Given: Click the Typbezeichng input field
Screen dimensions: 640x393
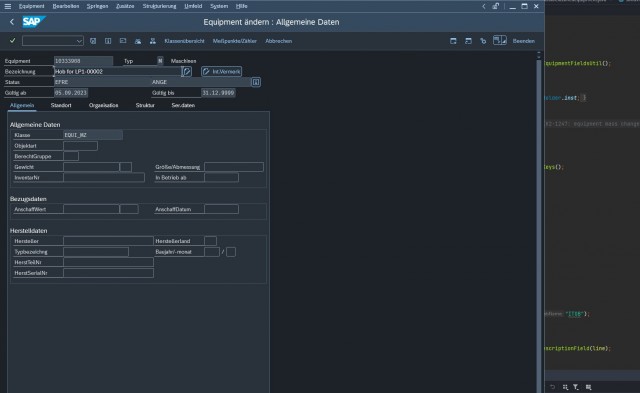Looking at the screenshot, I should tap(96, 252).
